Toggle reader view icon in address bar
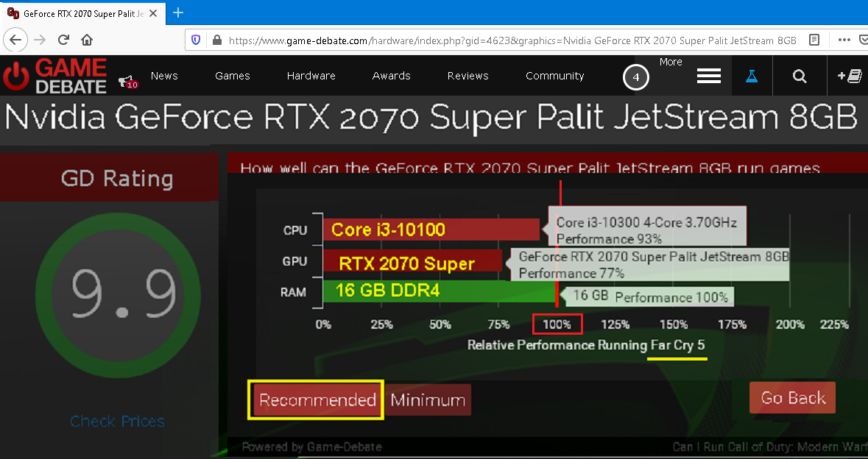The image size is (868, 459). (x=814, y=40)
